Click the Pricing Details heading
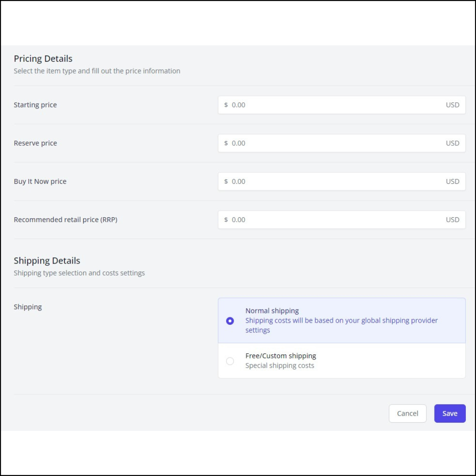This screenshot has height=476, width=476. tap(43, 58)
